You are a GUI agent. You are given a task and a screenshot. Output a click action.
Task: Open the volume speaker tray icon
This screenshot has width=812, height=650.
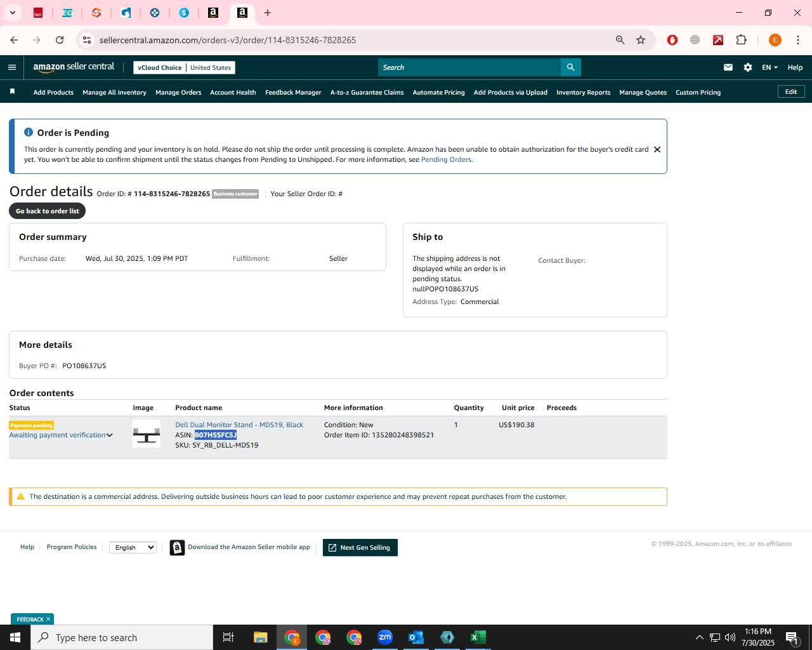pos(730,637)
